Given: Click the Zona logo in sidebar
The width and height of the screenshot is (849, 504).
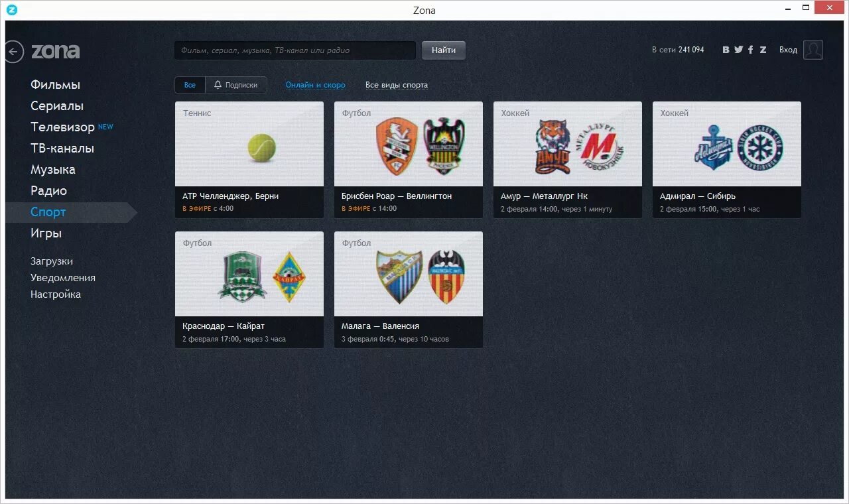Looking at the screenshot, I should coord(56,52).
